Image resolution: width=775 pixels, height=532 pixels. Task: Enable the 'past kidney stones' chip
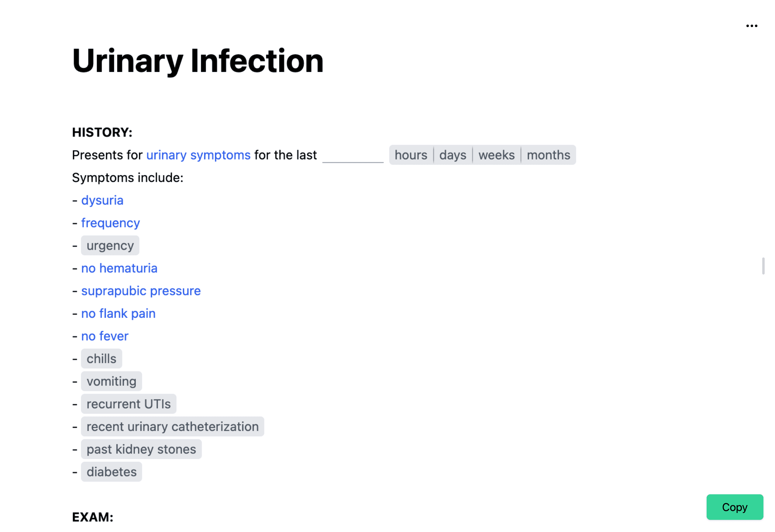pyautogui.click(x=141, y=449)
